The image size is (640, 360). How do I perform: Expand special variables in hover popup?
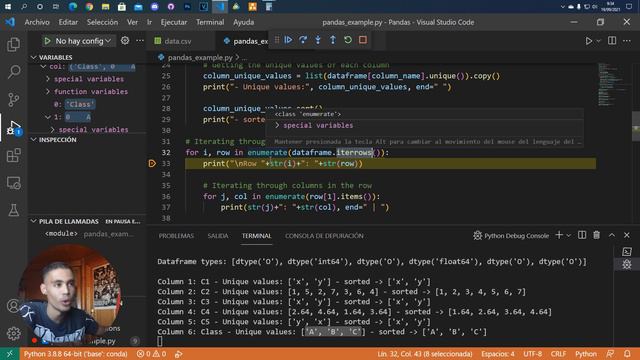click(278, 125)
